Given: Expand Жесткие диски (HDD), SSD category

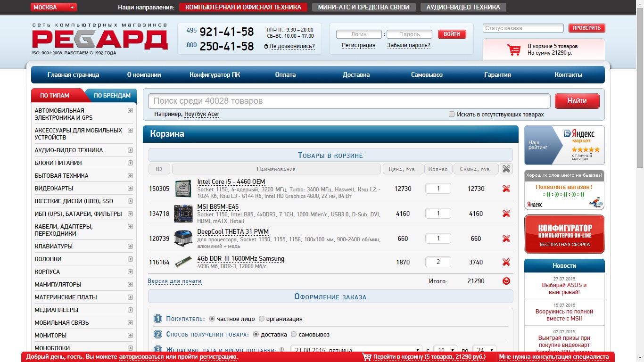Looking at the screenshot, I should coord(130,201).
